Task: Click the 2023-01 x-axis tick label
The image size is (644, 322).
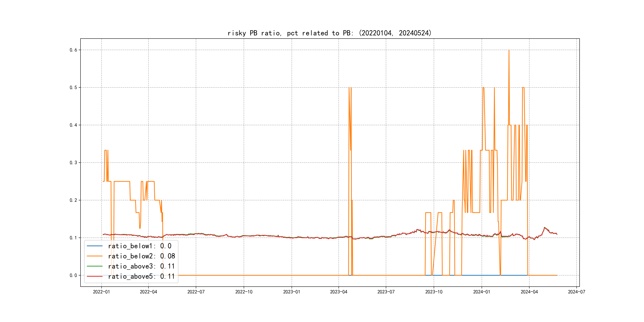Action: point(292,292)
